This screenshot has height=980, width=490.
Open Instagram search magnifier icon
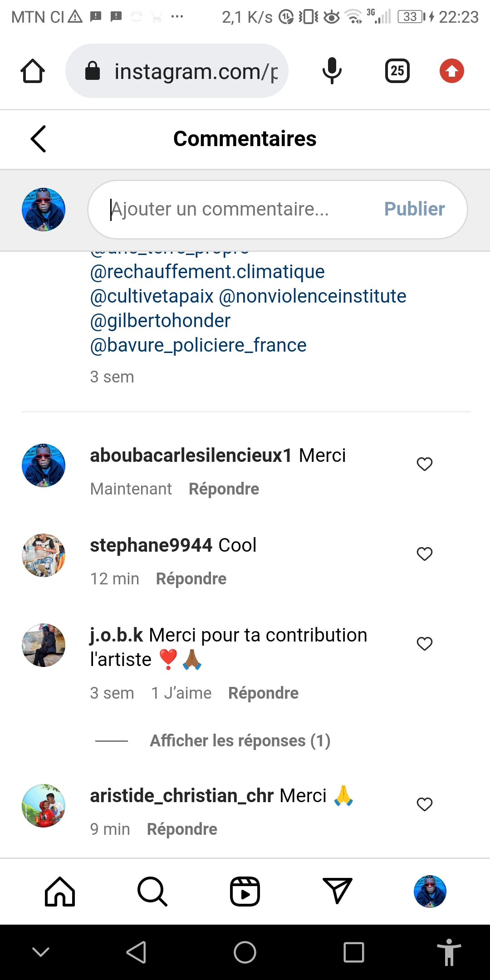pyautogui.click(x=152, y=892)
